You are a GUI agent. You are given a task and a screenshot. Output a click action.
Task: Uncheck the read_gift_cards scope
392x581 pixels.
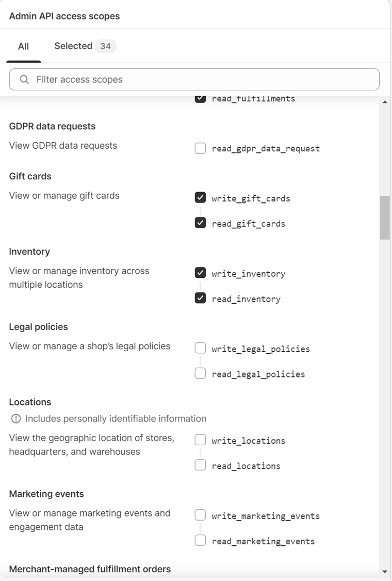click(200, 223)
